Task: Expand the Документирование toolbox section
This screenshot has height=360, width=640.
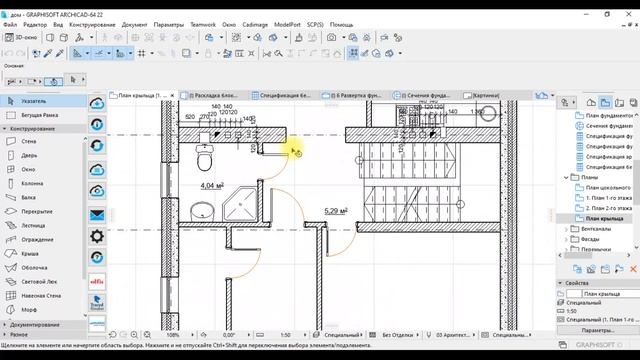Action: tap(4, 324)
